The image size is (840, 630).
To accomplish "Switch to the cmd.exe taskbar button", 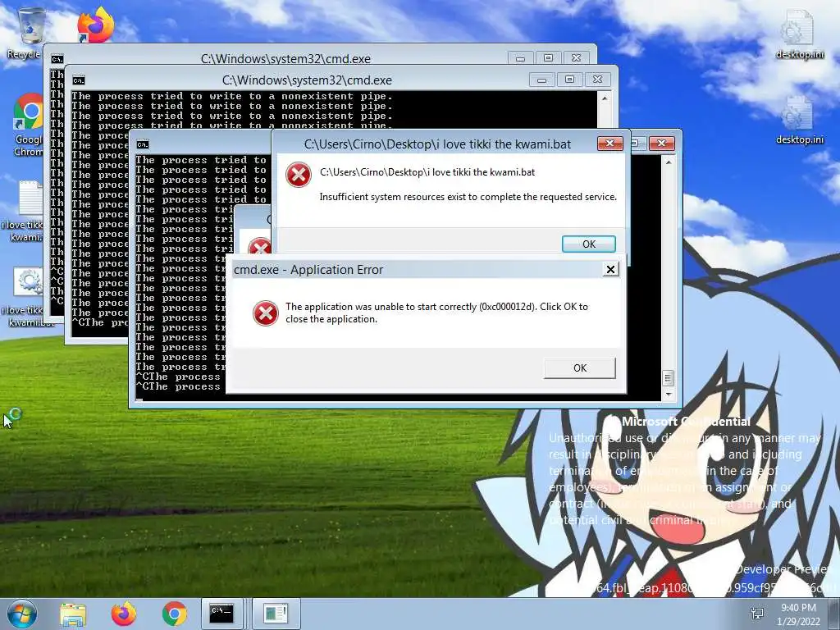I will [x=221, y=614].
